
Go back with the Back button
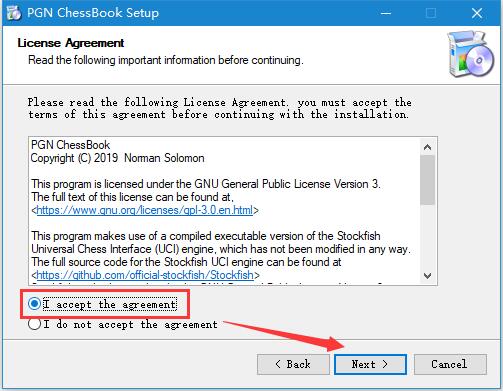[293, 364]
